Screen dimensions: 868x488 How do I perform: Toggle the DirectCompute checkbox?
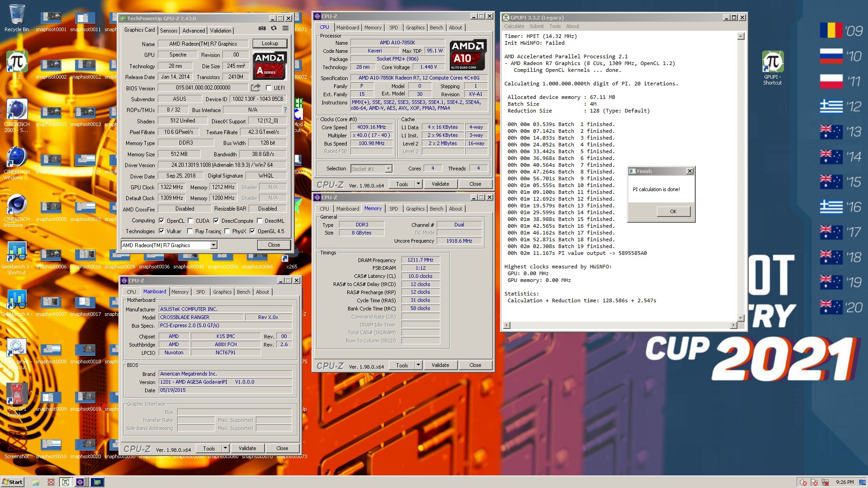216,221
